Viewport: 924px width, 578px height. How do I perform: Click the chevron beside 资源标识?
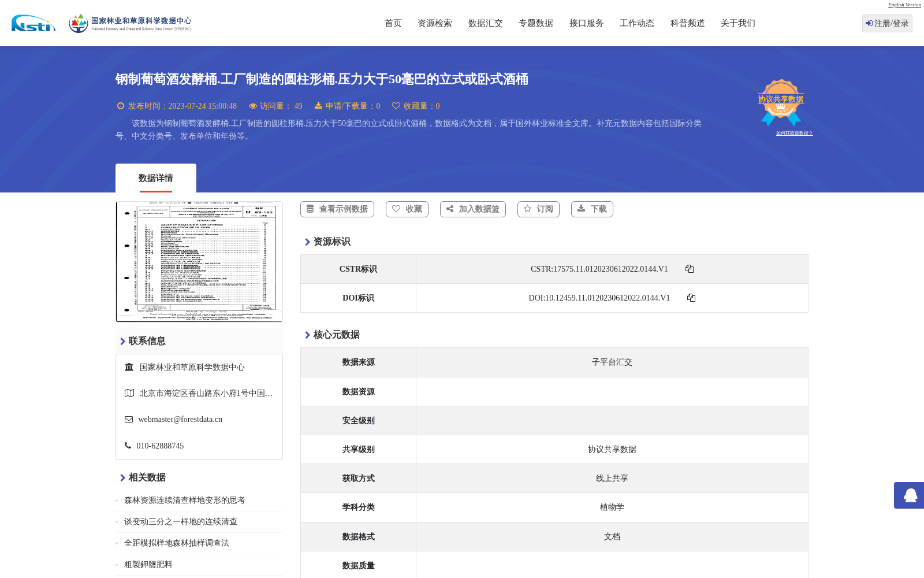[307, 242]
